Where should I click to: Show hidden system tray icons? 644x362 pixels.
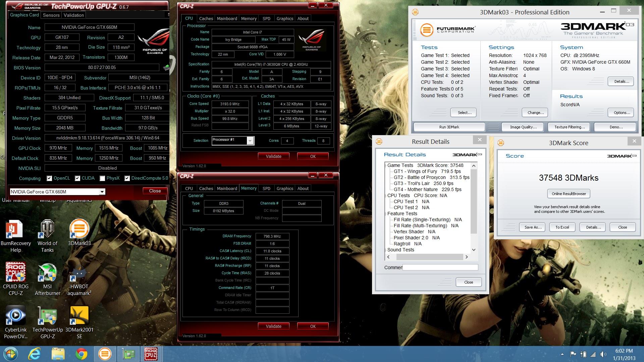pos(562,354)
